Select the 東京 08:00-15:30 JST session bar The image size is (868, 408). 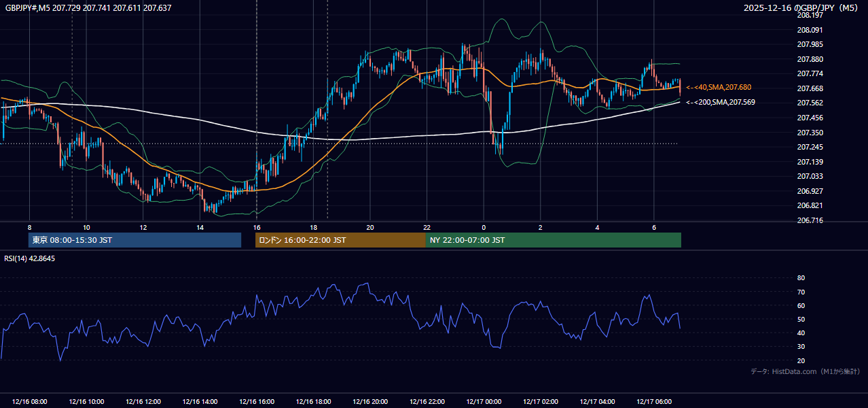click(x=134, y=240)
